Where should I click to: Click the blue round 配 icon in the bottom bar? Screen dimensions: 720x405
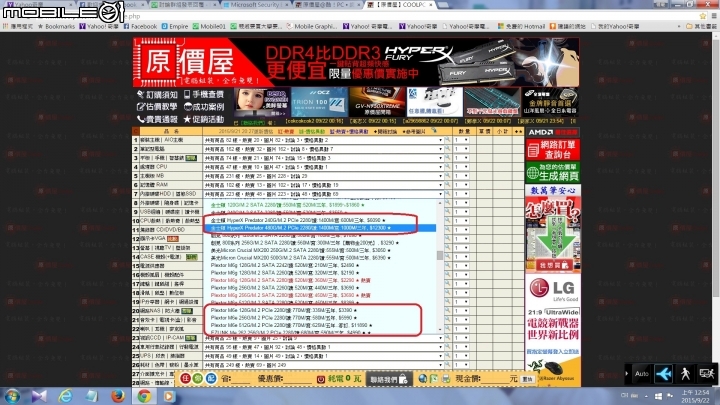click(211, 379)
